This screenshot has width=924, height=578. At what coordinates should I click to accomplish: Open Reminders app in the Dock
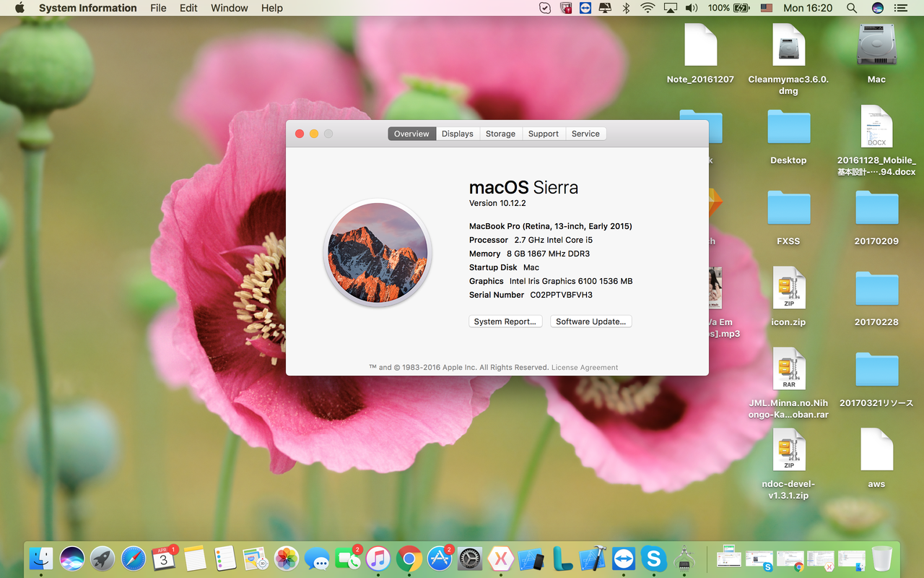225,558
